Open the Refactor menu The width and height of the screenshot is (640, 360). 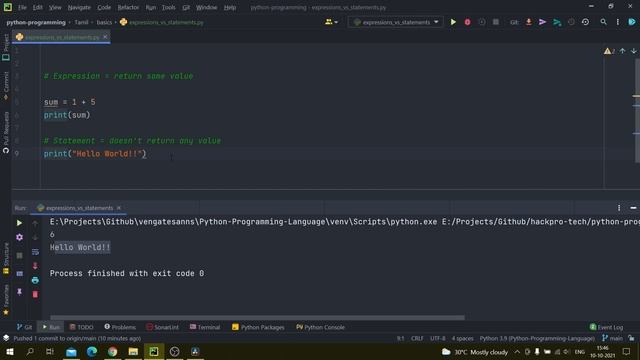tap(128, 7)
